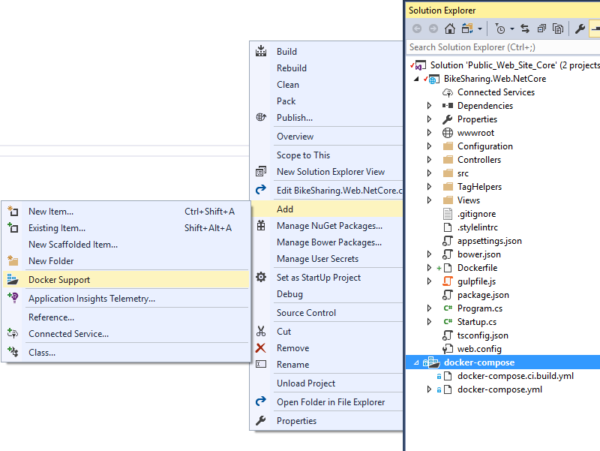600x451 pixels.
Task: Click the Home icon in Solution Explorer toolbar
Action: 450,29
